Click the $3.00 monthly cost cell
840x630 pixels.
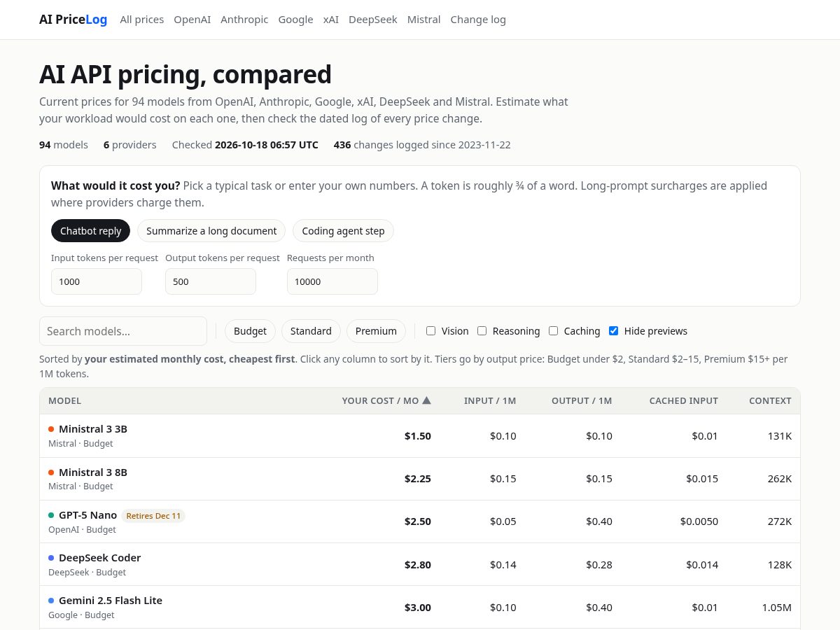tap(418, 608)
